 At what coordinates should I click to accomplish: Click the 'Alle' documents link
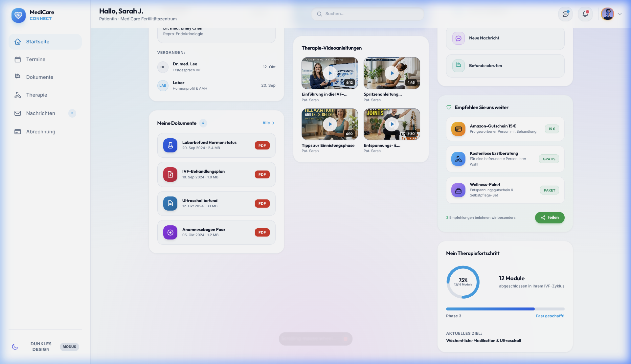[x=269, y=123]
